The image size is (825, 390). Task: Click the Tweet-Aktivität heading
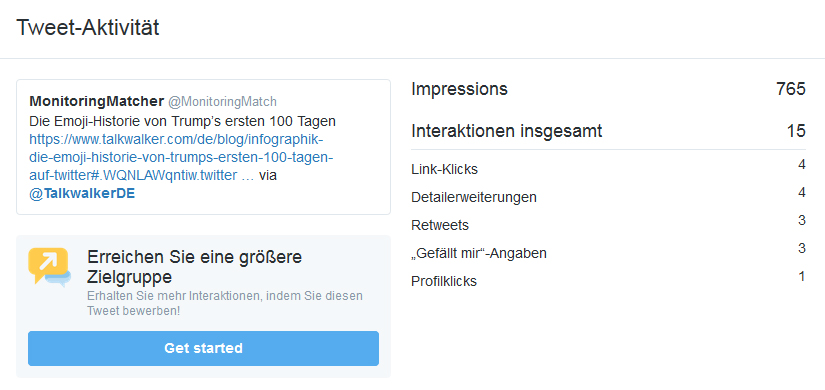coord(88,28)
